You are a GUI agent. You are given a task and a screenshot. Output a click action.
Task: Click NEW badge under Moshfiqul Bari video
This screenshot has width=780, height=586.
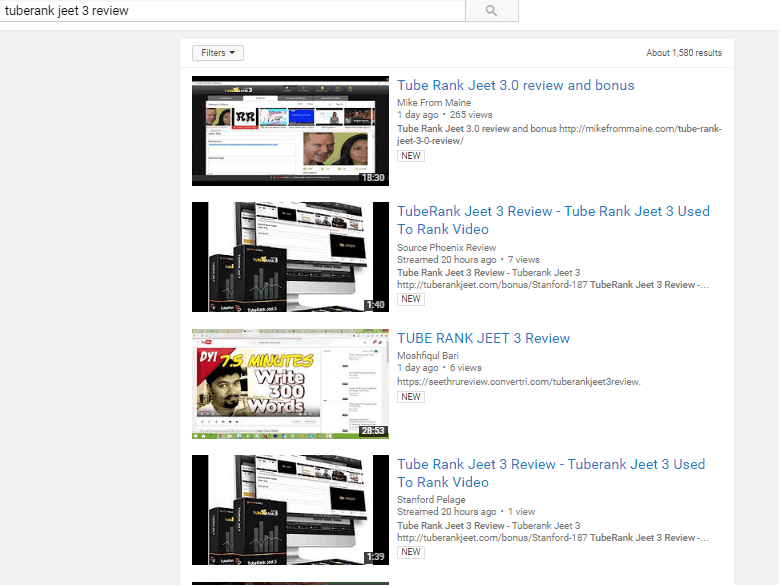[x=411, y=397]
